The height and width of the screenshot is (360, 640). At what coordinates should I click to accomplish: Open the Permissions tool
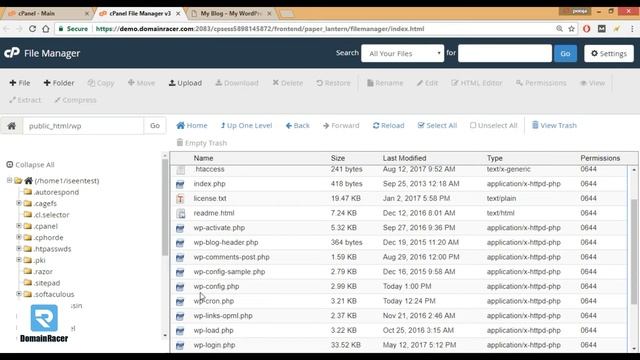541,83
